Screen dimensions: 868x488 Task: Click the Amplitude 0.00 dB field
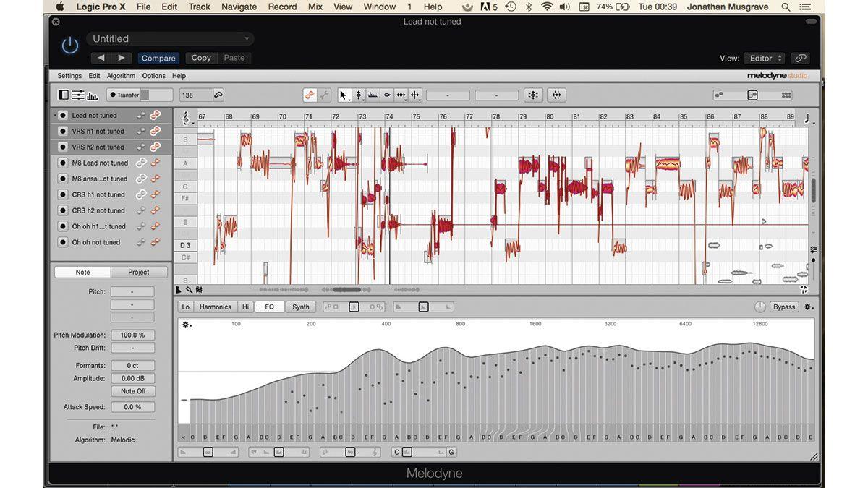point(132,379)
